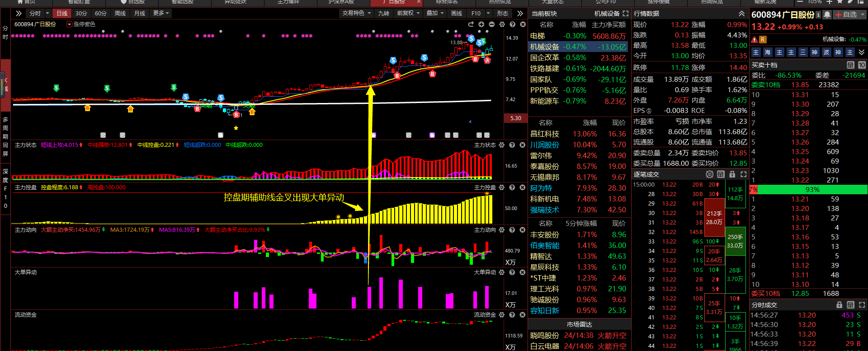Switch to the 60分 period tab
This screenshot has width=868, height=351.
click(101, 14)
